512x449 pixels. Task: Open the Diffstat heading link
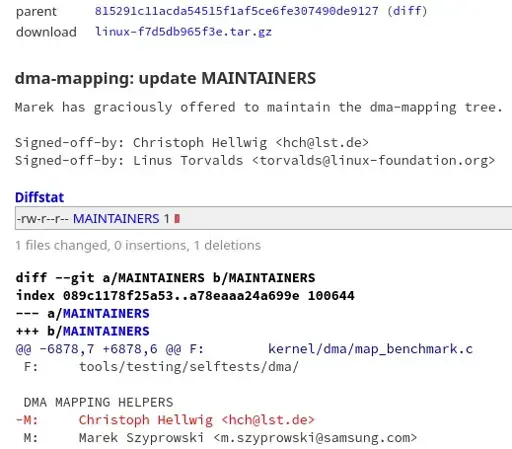(39, 197)
